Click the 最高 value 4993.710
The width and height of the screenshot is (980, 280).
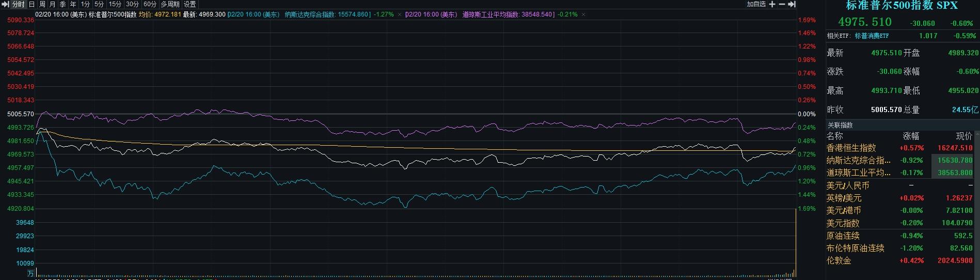point(887,90)
